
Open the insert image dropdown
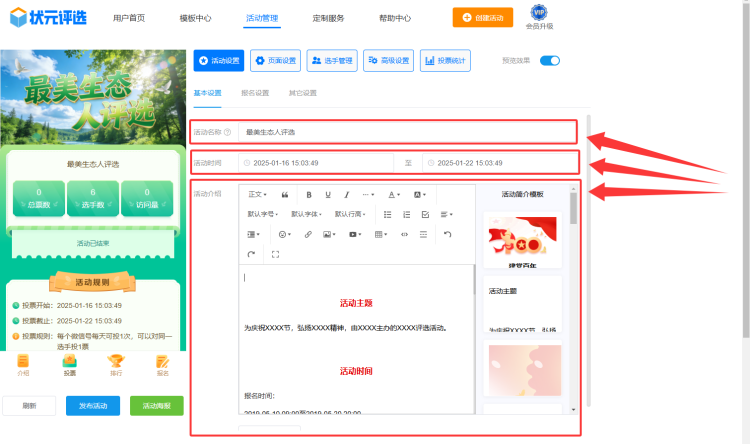[330, 234]
